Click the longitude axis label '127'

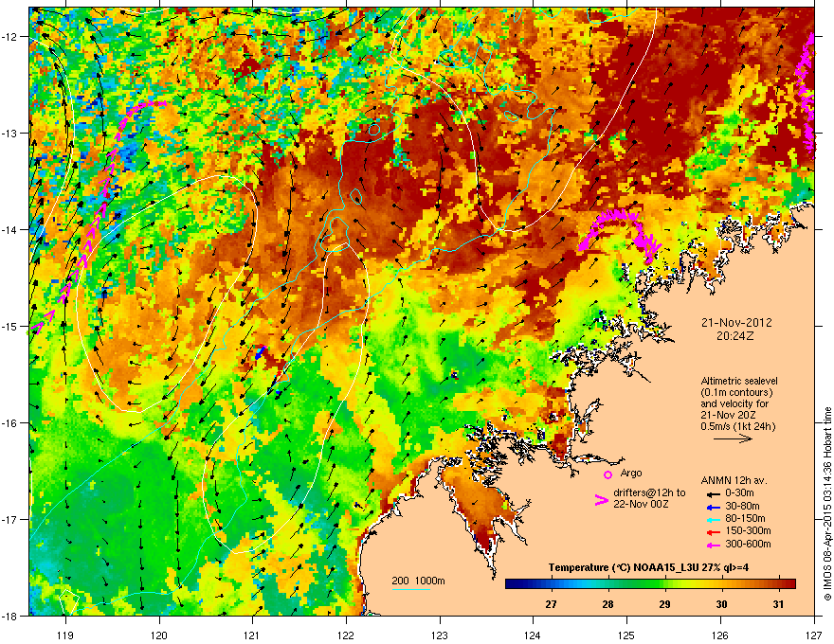pyautogui.click(x=814, y=635)
